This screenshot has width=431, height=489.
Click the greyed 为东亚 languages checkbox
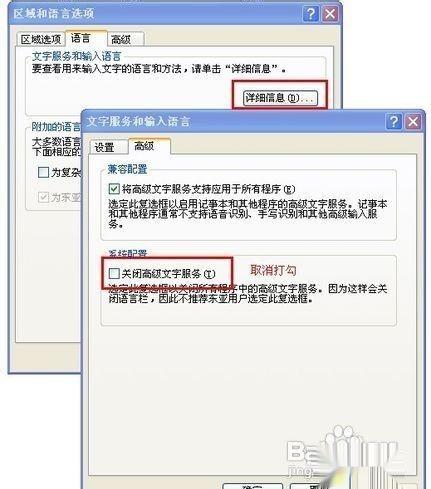point(43,197)
